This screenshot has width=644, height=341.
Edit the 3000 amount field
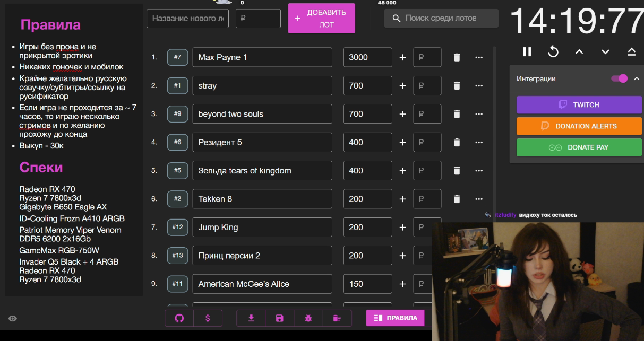click(x=367, y=57)
